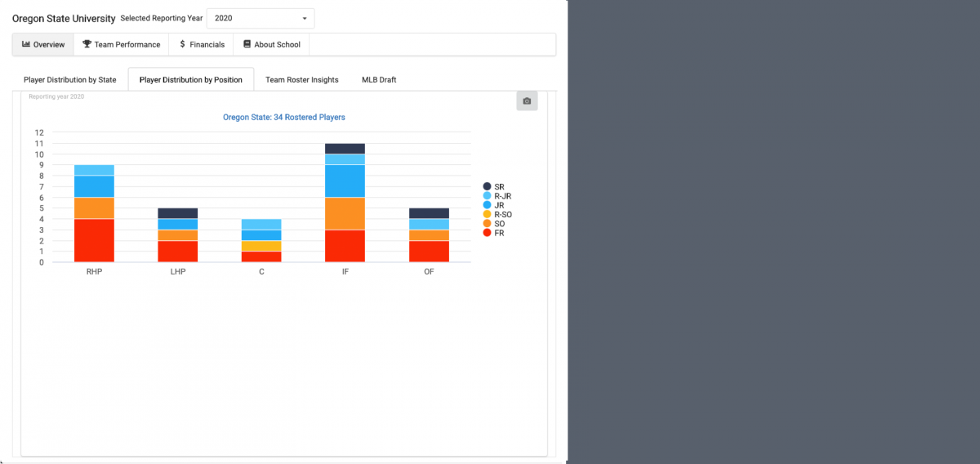Click the IF axis label
Image resolution: width=980 pixels, height=464 pixels.
click(345, 271)
